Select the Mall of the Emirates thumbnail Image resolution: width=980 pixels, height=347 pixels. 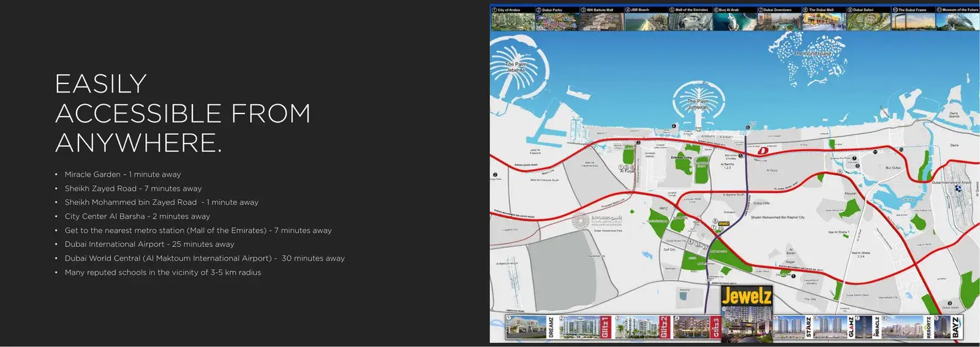tap(690, 19)
